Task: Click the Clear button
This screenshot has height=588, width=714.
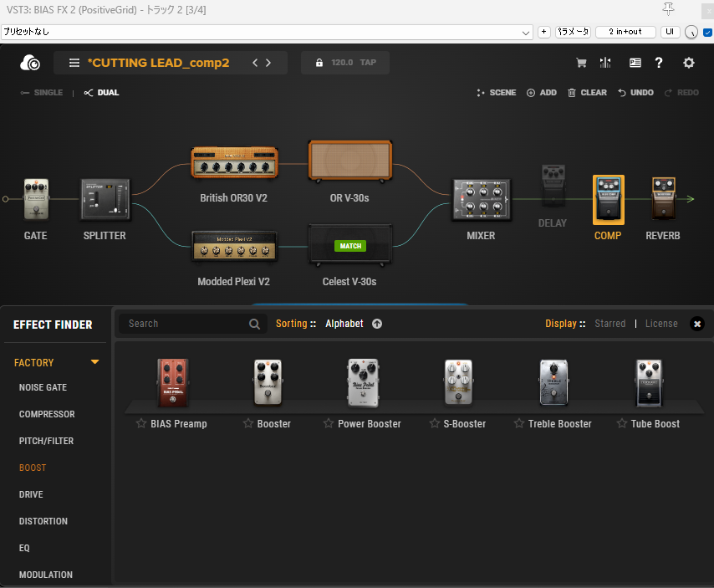Action: pyautogui.click(x=587, y=93)
